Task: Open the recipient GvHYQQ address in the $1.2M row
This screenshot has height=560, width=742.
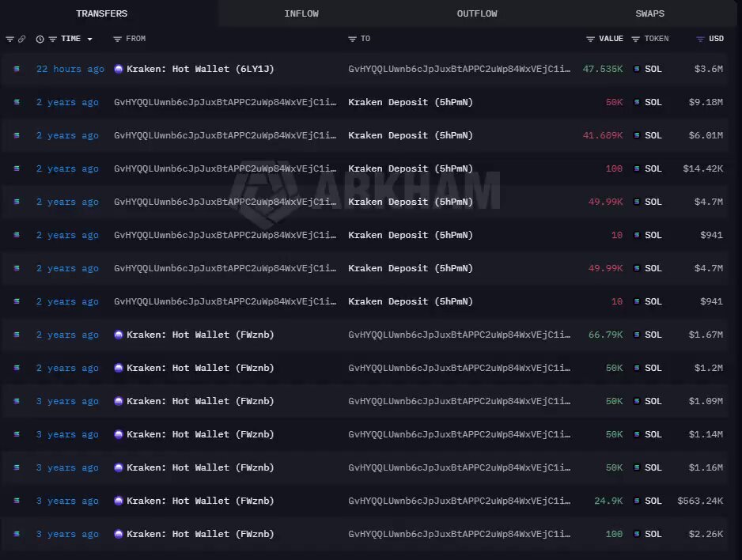Action: pos(460,368)
